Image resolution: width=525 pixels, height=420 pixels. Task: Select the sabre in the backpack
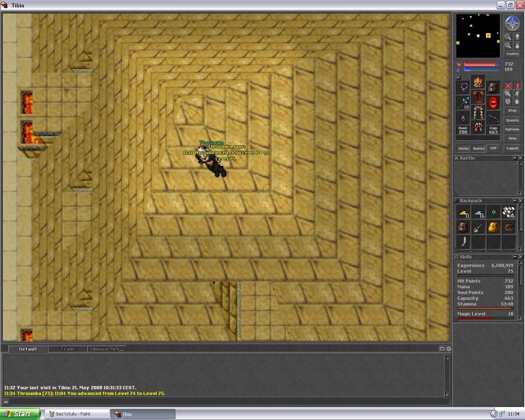coord(463,242)
